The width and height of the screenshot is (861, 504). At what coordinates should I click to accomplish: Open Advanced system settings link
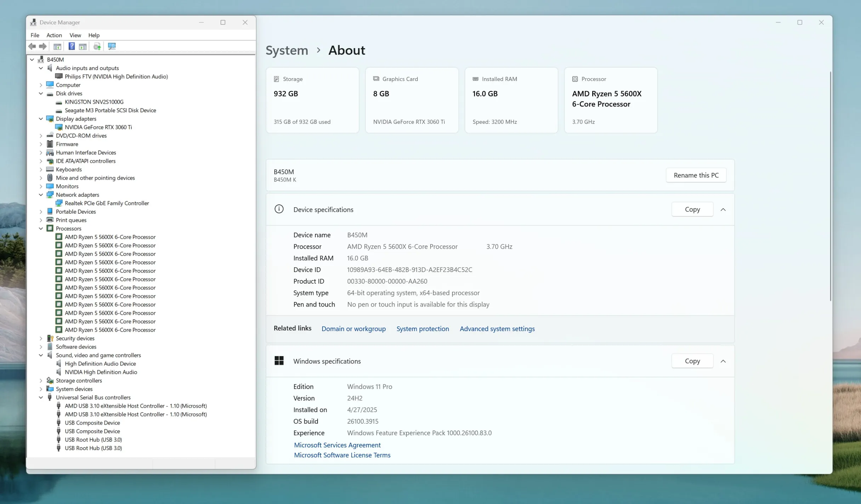point(497,329)
